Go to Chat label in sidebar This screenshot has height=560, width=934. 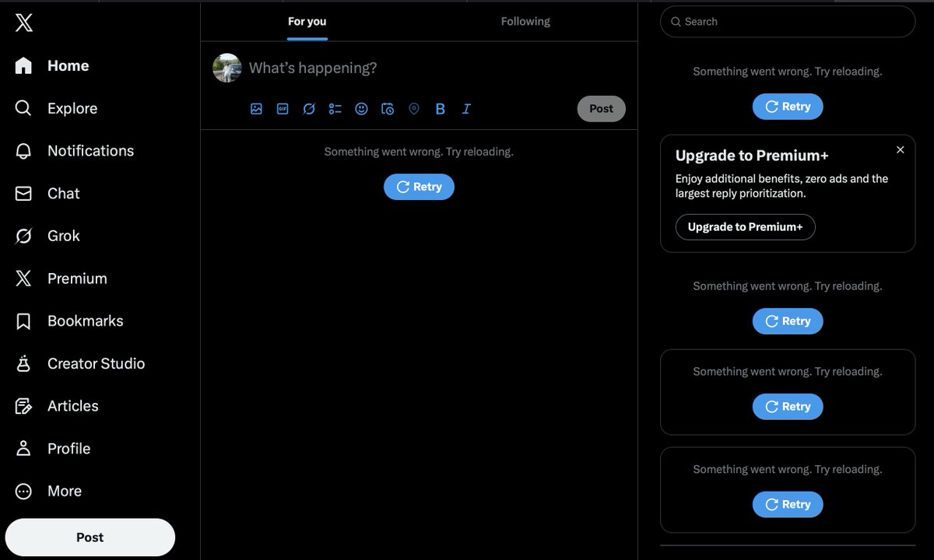pyautogui.click(x=64, y=194)
